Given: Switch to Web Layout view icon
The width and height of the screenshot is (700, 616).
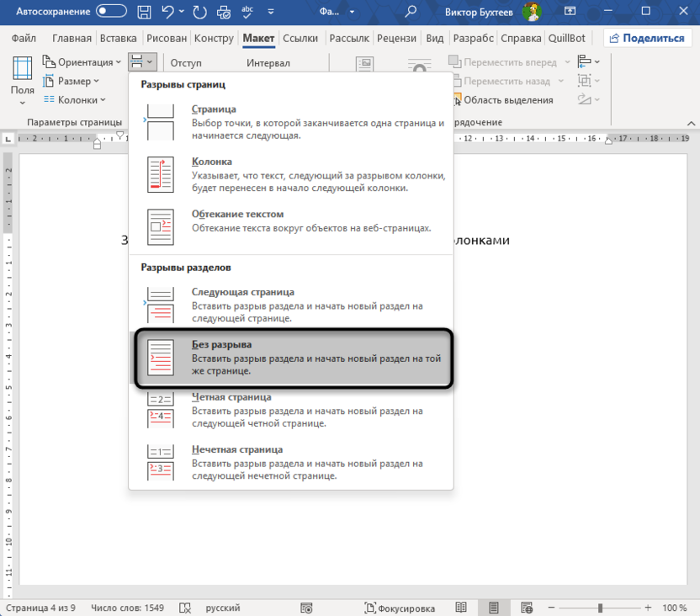Looking at the screenshot, I should pyautogui.click(x=527, y=608).
